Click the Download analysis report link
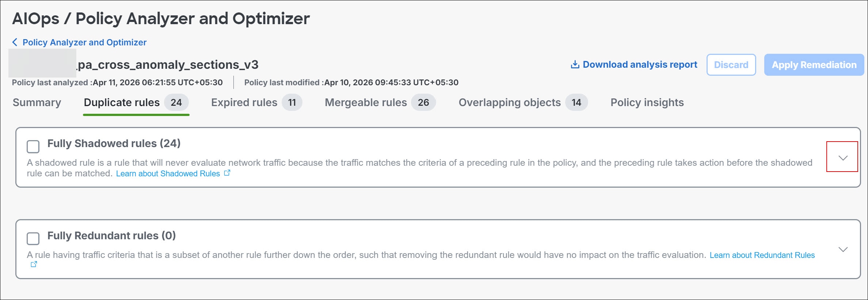The height and width of the screenshot is (300, 868). point(640,65)
